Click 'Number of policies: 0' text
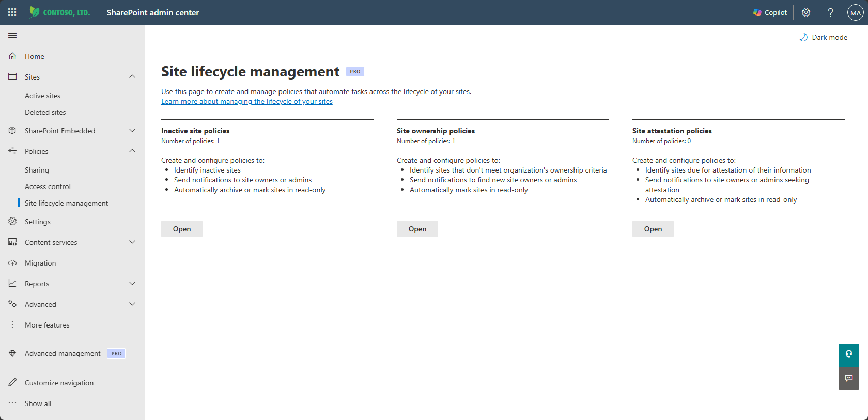The width and height of the screenshot is (868, 420). coord(661,141)
